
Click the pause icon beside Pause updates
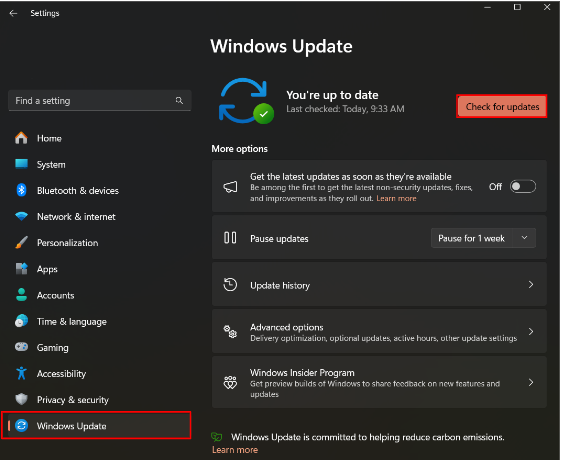pyautogui.click(x=230, y=238)
